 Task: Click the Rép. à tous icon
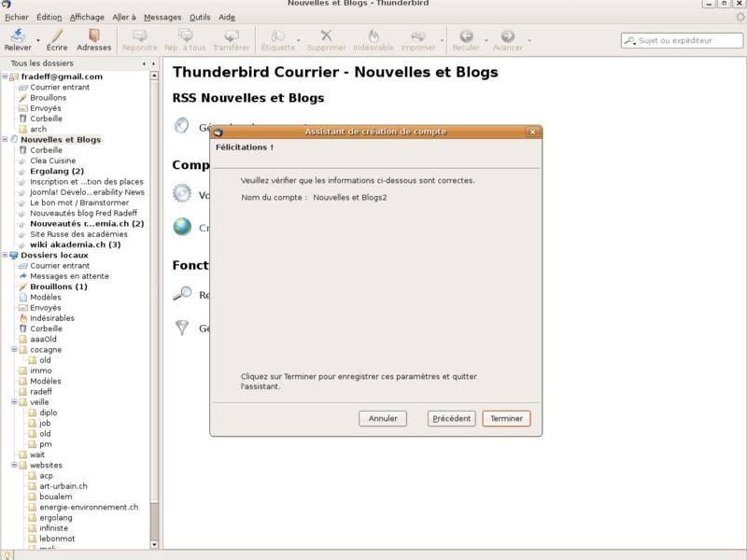[x=185, y=35]
